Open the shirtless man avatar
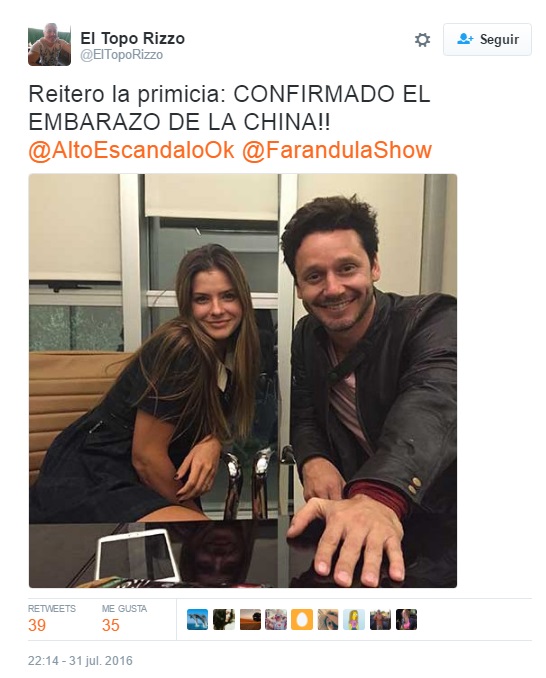The width and height of the screenshot is (546, 678). (x=380, y=619)
